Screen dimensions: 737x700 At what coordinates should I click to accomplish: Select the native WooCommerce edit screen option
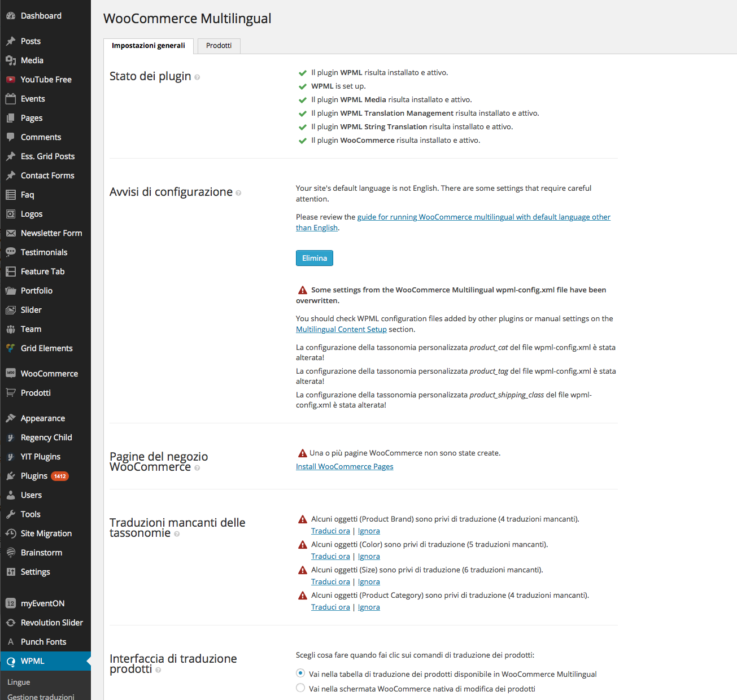(300, 688)
